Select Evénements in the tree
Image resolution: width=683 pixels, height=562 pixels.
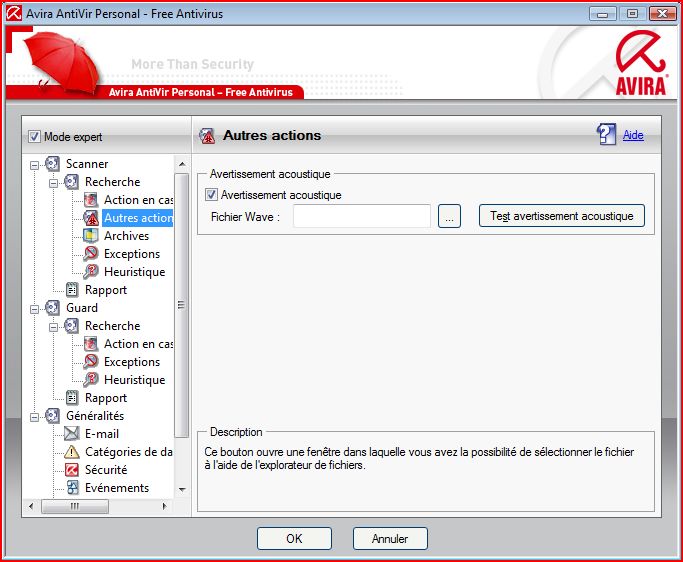pos(117,488)
